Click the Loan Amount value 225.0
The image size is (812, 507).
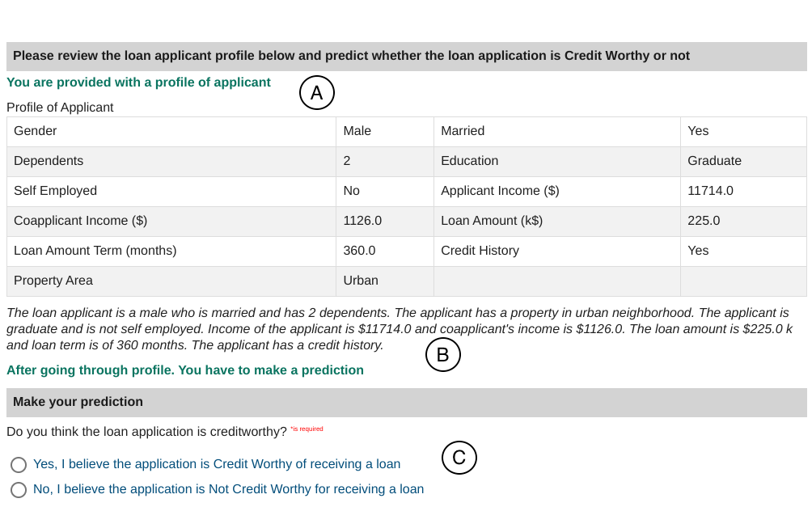704,221
